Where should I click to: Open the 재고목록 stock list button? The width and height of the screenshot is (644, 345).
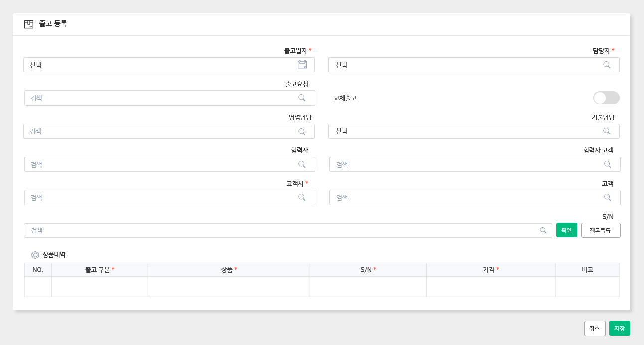601,230
